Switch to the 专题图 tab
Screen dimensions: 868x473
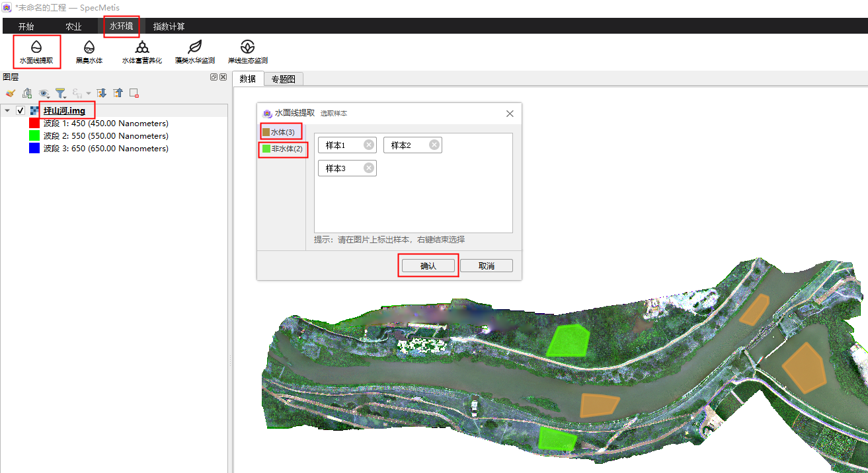click(x=284, y=79)
